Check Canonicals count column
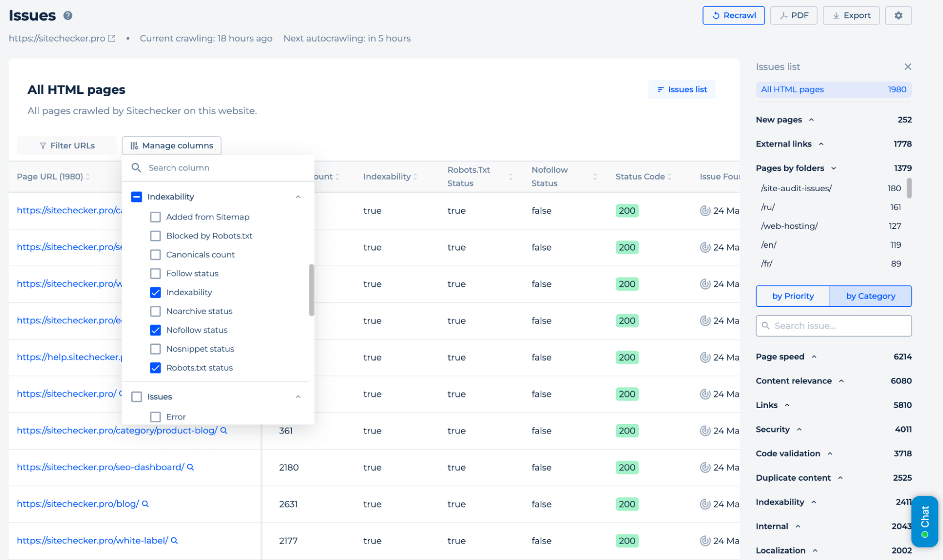The height and width of the screenshot is (560, 943). (155, 255)
